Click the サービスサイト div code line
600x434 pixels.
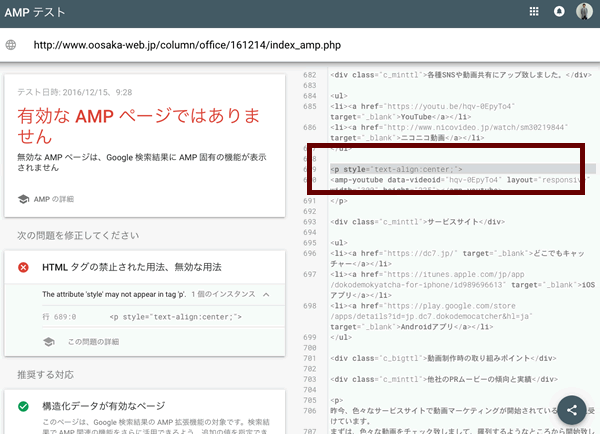[x=417, y=222]
